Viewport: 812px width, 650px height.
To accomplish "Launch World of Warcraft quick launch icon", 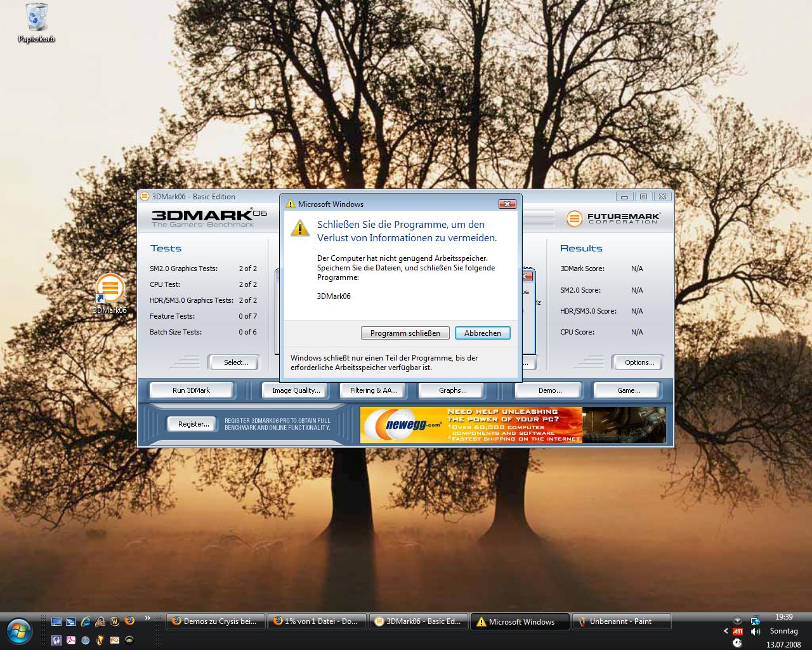I will pyautogui.click(x=115, y=621).
